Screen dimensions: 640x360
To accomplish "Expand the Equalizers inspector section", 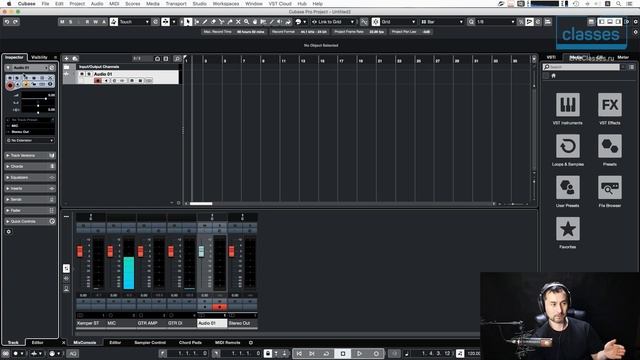I will pos(30,178).
